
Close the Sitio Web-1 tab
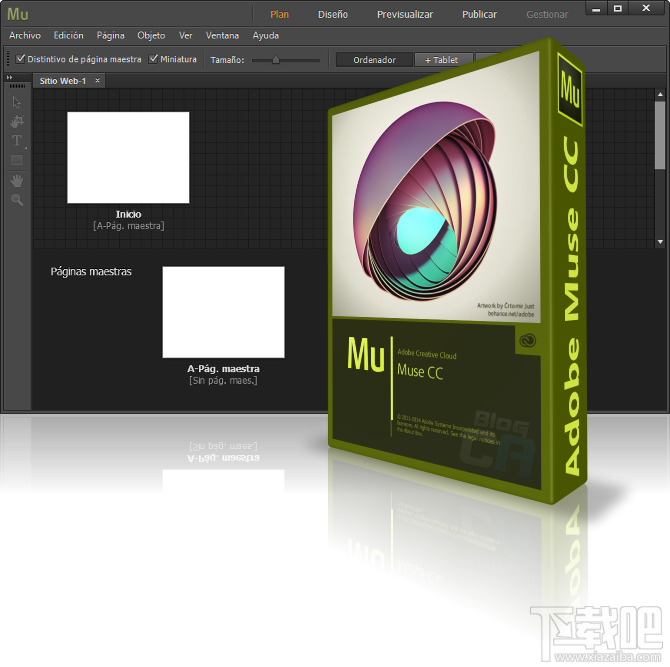[97, 80]
